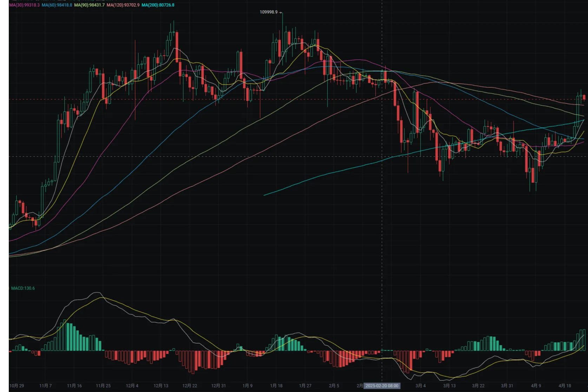Click the 12月 13 date axis label

tap(161, 386)
